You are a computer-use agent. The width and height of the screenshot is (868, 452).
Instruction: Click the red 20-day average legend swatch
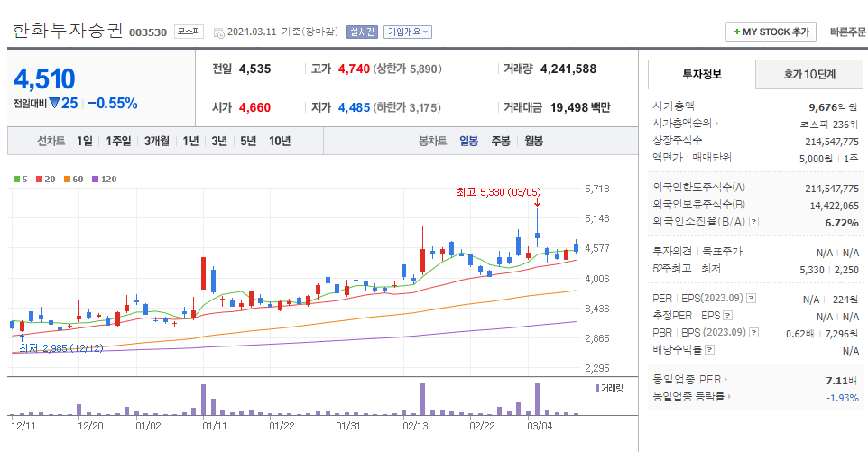point(40,180)
